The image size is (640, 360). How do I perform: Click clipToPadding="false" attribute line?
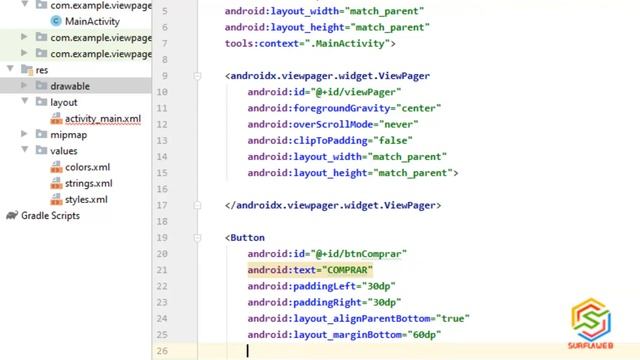tap(330, 141)
